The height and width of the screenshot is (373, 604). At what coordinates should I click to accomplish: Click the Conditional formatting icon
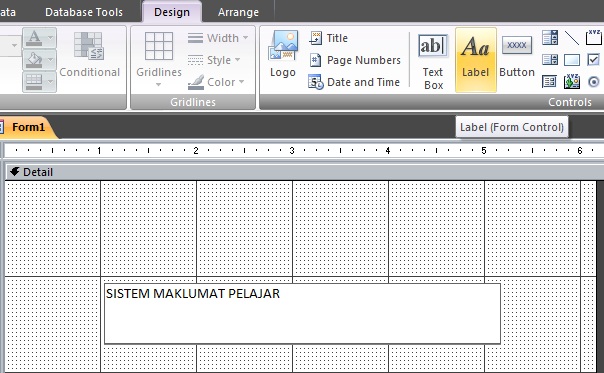click(88, 46)
